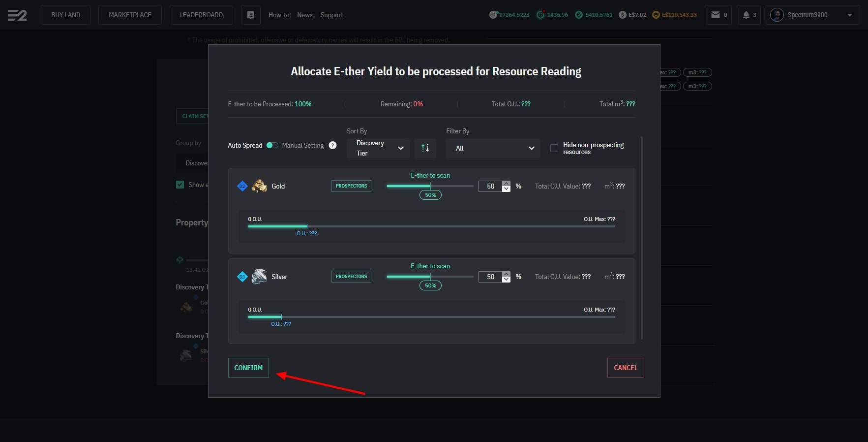Check Hide non-prospecting resources box
This screenshot has height=442, width=868.
[554, 148]
